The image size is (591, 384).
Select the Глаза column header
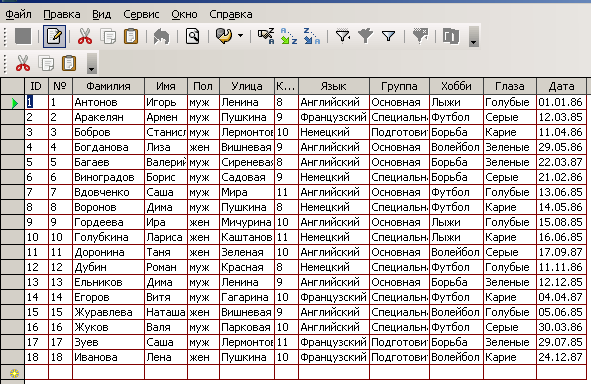(510, 86)
